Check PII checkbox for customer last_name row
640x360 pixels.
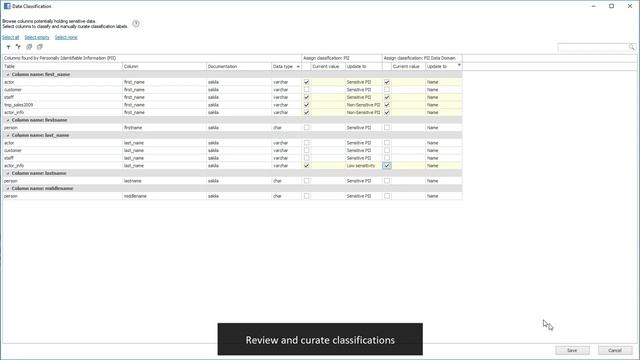pos(307,150)
